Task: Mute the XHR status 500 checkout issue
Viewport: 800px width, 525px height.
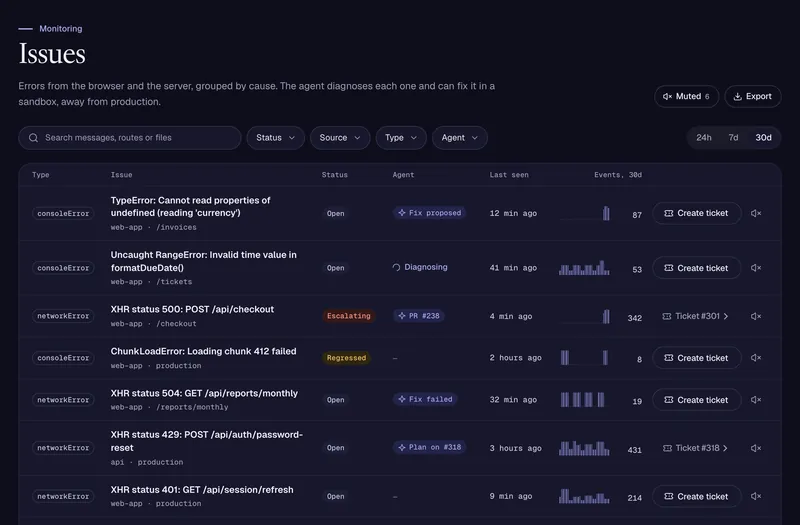Action: [756, 316]
